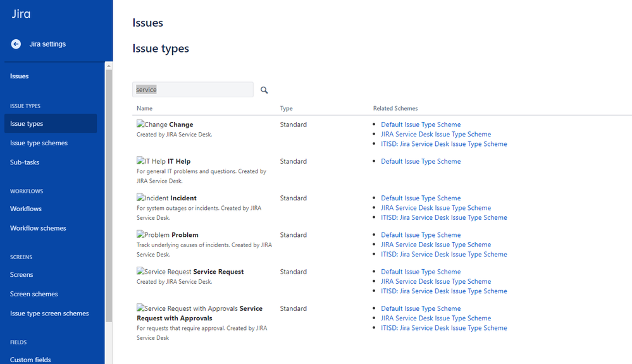Viewport: 632px width, 364px height.
Task: Click the back arrow icon beside Jira settings
Action: pyautogui.click(x=16, y=44)
